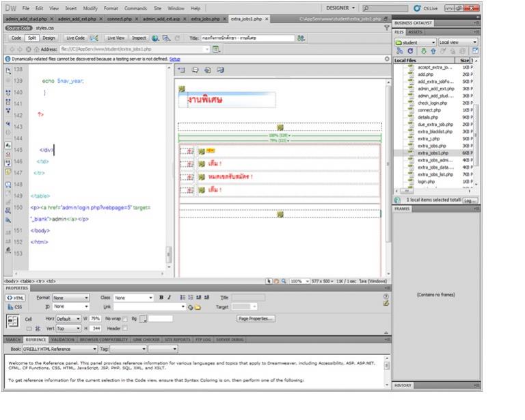Open the DESIGNER workspace switcher
This screenshot has height=420, width=525.
[340, 8]
